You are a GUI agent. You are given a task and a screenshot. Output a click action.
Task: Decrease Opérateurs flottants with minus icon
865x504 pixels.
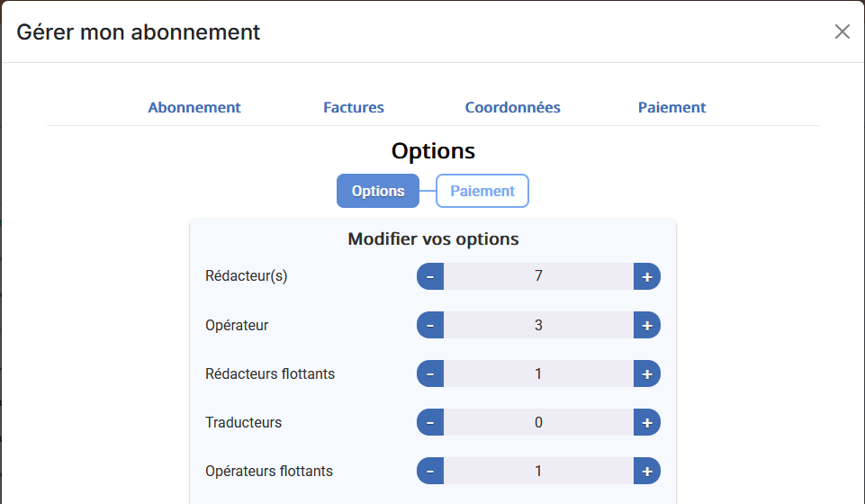tap(430, 471)
